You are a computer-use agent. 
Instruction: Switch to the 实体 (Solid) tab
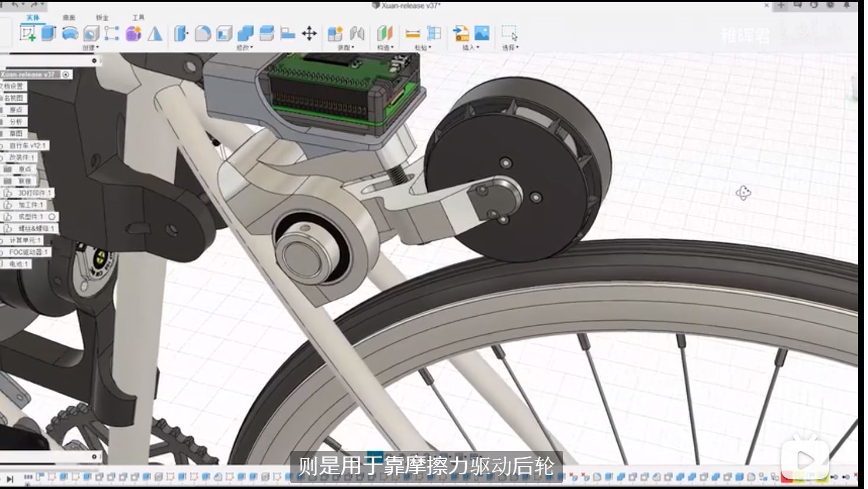click(x=33, y=18)
